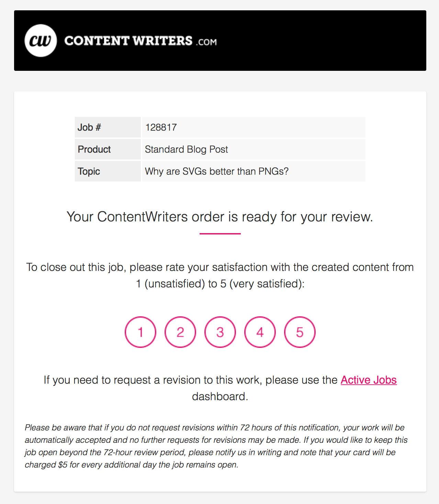
Task: Click the Product label cell
Action: pyautogui.click(x=108, y=149)
